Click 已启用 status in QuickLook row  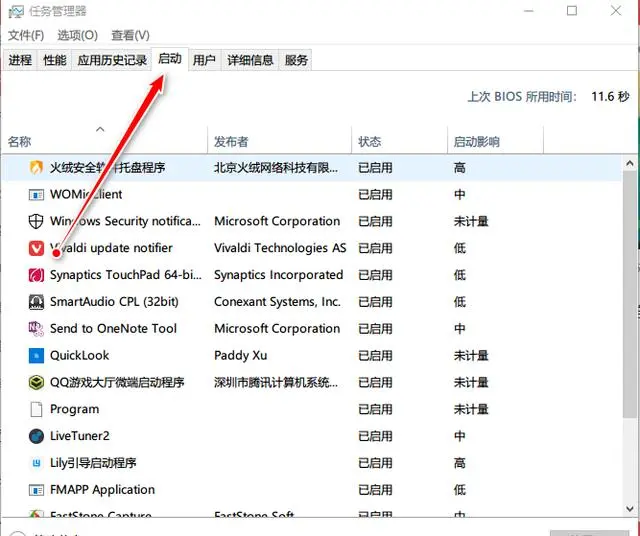[x=375, y=356]
